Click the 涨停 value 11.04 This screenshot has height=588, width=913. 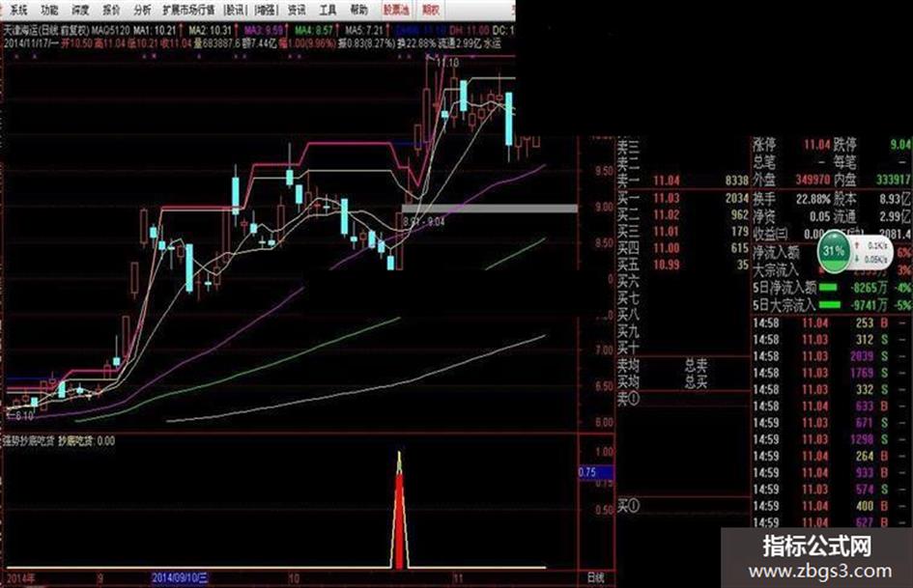(816, 145)
